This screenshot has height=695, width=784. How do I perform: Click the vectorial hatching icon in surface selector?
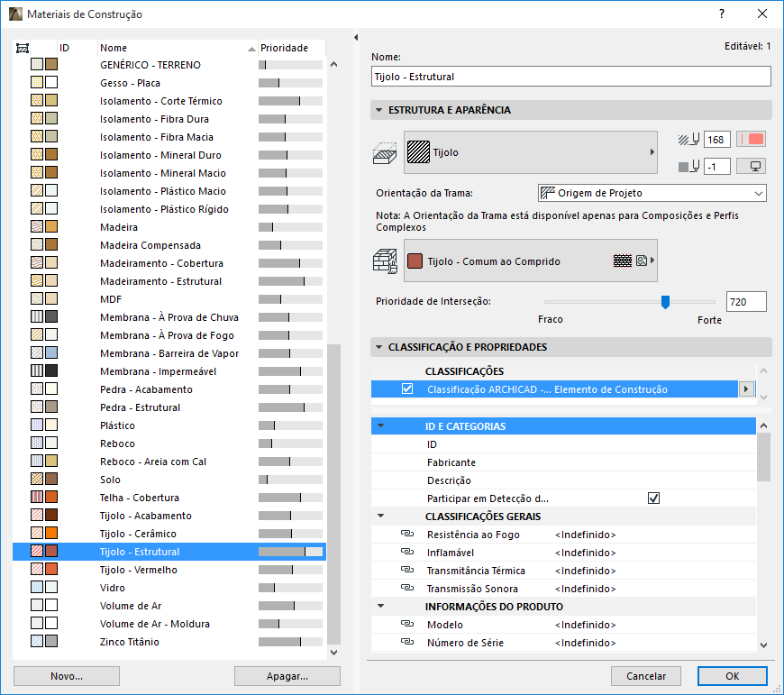pos(623,261)
